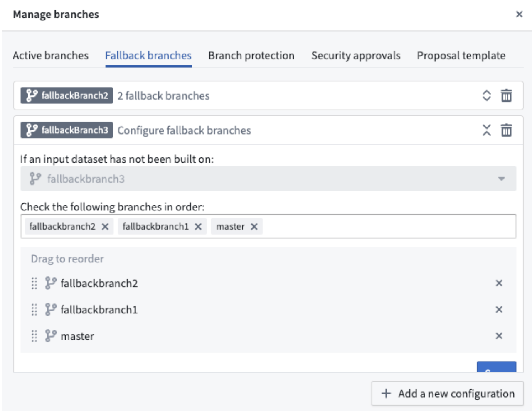Open the Branch protection tab
532x411 pixels.
[251, 56]
